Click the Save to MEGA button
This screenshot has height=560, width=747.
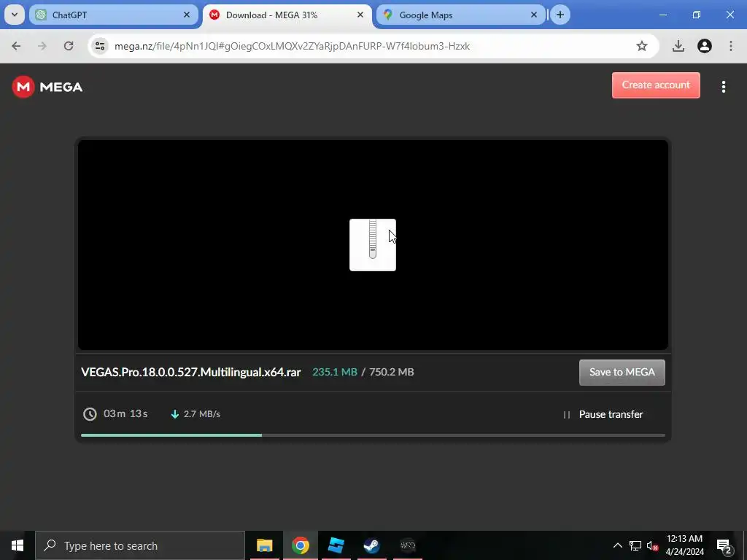[622, 373]
